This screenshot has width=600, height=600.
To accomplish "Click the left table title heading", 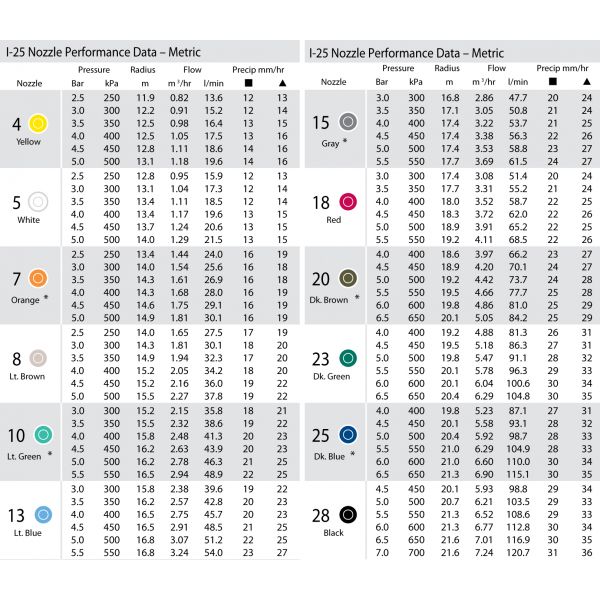I will [103, 52].
